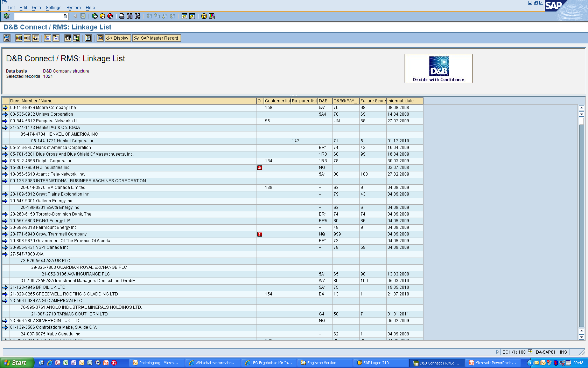The height and width of the screenshot is (368, 588).
Task: Click the SAP Master Record button
Action: click(x=156, y=38)
